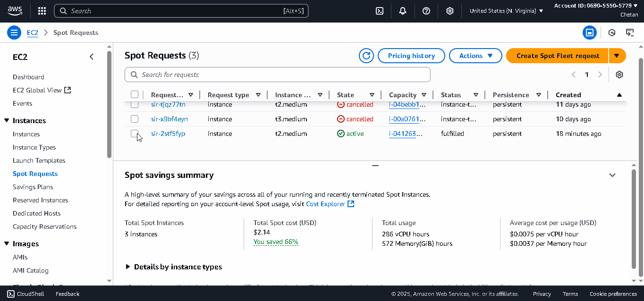The height and width of the screenshot is (301, 644).
Task: Open Reserved Instances in the sidebar
Action: [40, 200]
